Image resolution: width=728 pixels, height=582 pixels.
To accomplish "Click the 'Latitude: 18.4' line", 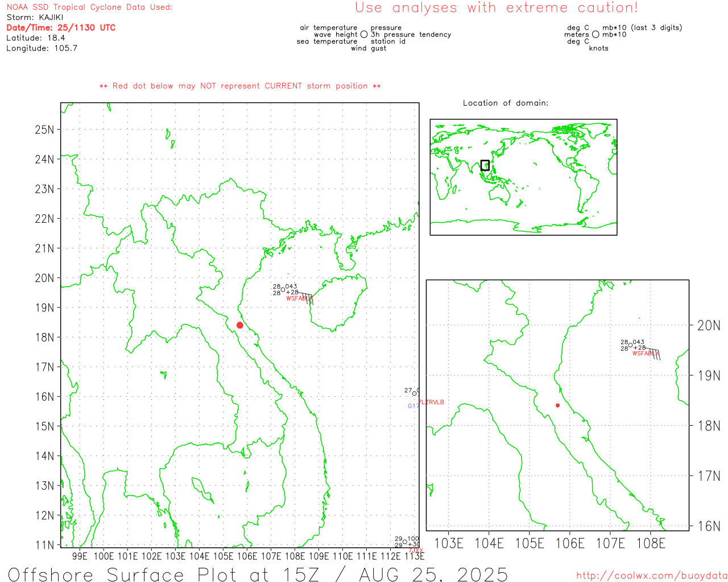I will pyautogui.click(x=36, y=38).
